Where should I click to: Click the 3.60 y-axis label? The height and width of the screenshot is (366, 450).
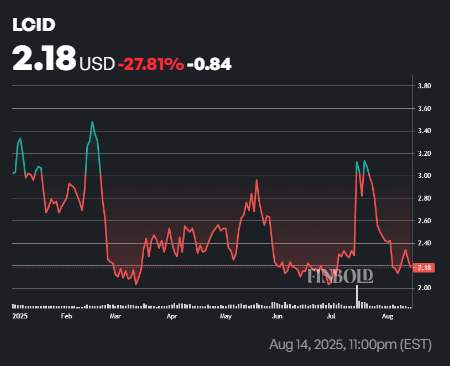pyautogui.click(x=425, y=109)
